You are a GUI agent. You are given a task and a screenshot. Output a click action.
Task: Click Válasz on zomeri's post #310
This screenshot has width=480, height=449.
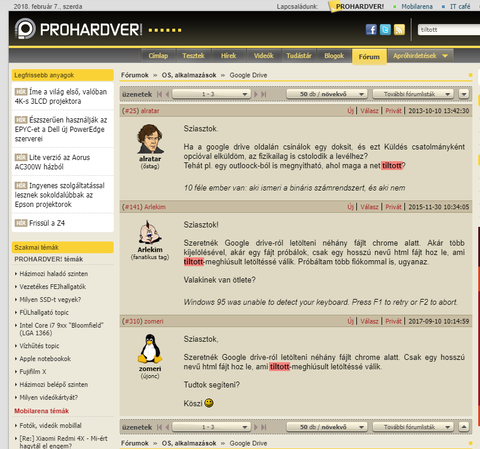tap(369, 321)
